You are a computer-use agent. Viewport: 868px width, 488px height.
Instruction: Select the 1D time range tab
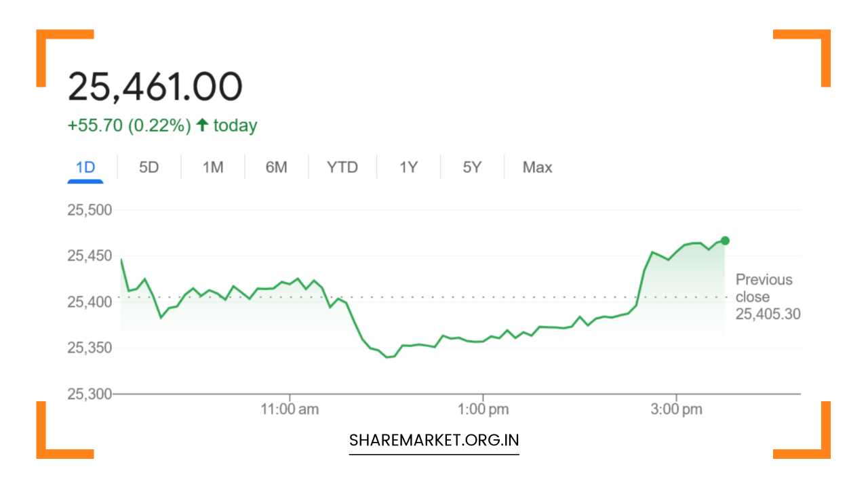[85, 167]
